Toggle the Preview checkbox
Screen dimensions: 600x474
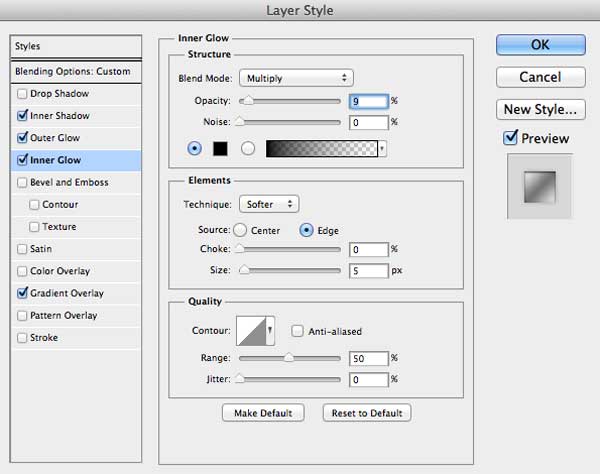[x=510, y=138]
